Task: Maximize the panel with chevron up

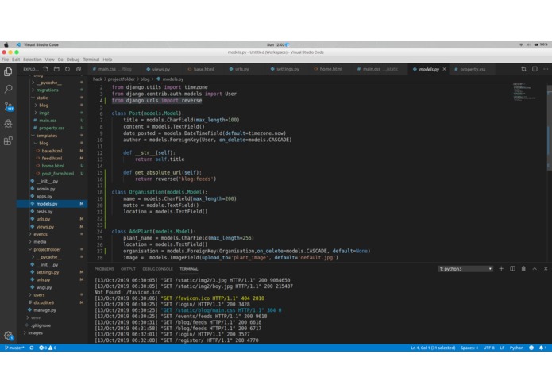Action: [x=535, y=268]
